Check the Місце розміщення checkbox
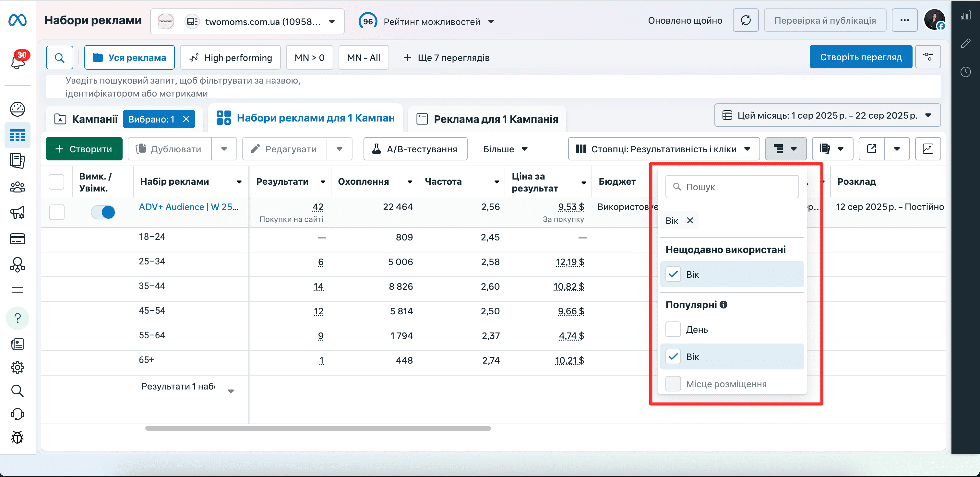980x477 pixels. pyautogui.click(x=673, y=383)
